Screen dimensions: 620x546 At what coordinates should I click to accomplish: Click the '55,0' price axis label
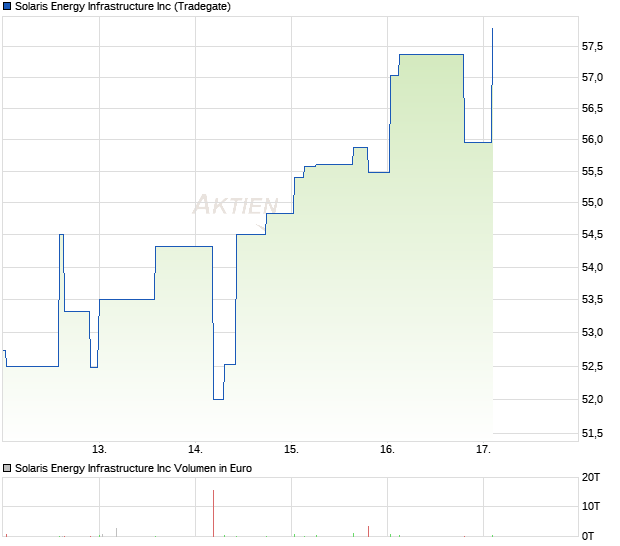(x=592, y=202)
